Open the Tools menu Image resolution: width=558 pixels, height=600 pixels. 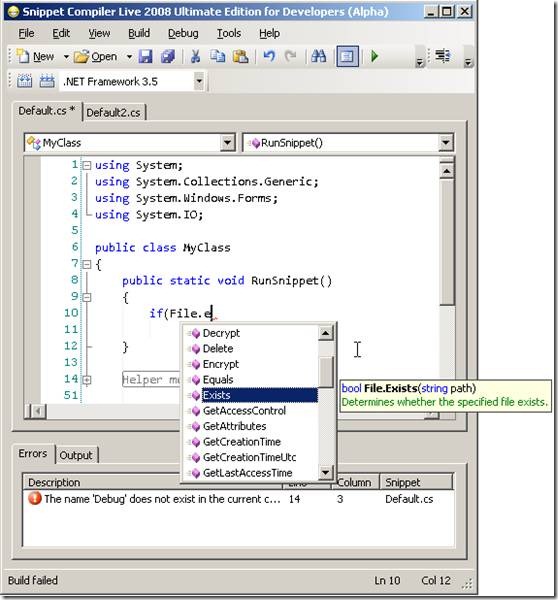pos(228,34)
